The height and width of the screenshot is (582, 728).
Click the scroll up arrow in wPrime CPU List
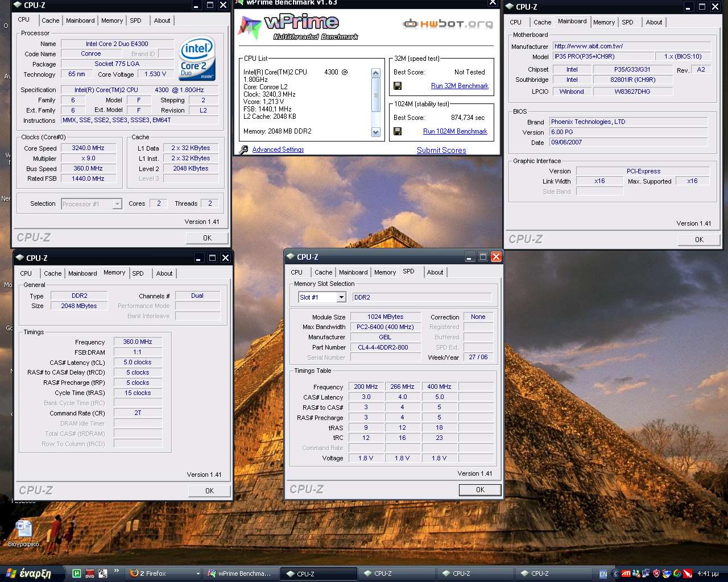[x=375, y=73]
